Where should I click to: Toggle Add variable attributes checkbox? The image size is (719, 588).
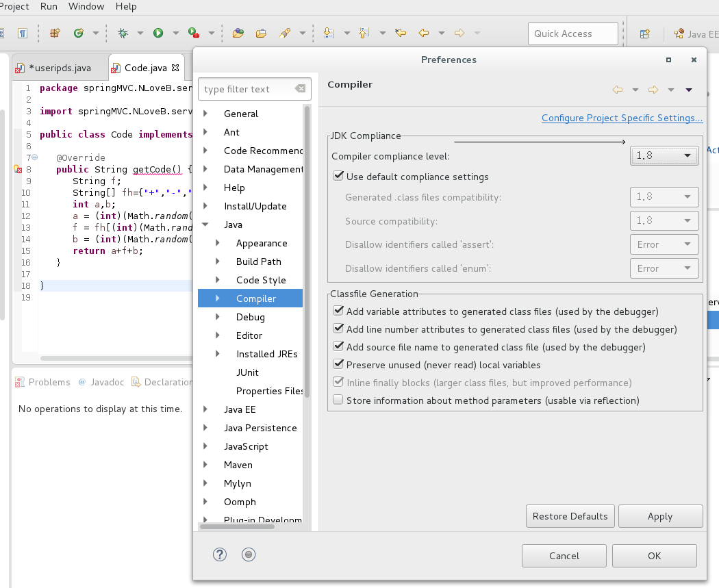tap(338, 311)
